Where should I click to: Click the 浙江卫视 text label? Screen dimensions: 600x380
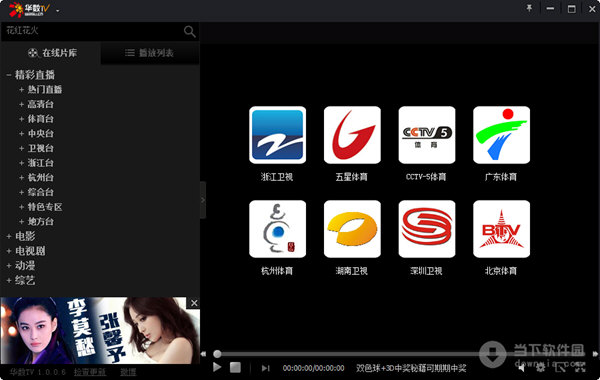(x=277, y=177)
